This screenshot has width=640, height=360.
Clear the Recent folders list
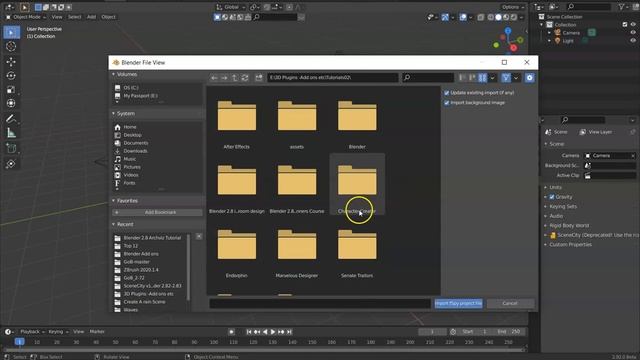point(199,236)
